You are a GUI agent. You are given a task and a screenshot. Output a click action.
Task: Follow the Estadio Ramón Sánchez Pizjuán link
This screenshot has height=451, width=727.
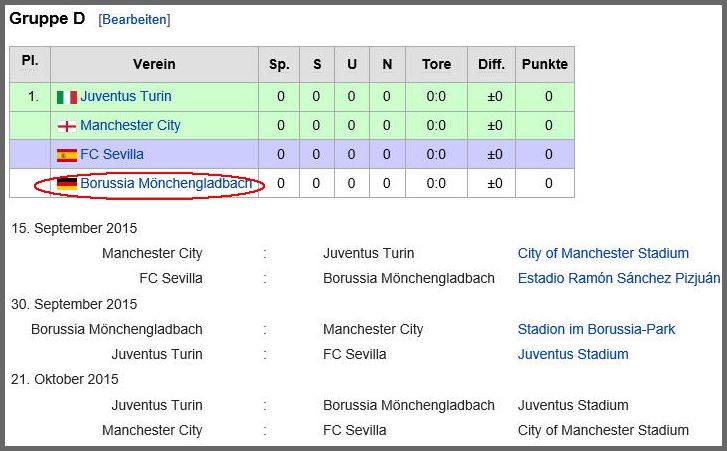[619, 278]
